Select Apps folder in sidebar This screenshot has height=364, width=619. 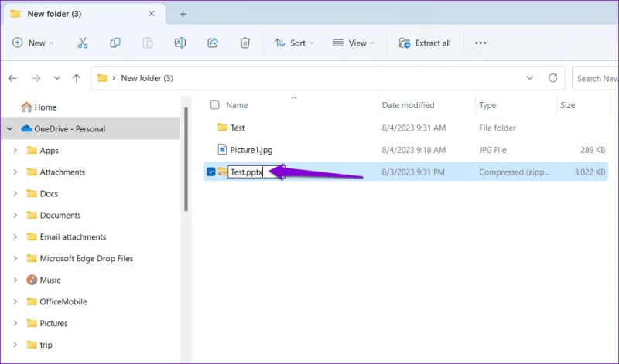coord(49,150)
